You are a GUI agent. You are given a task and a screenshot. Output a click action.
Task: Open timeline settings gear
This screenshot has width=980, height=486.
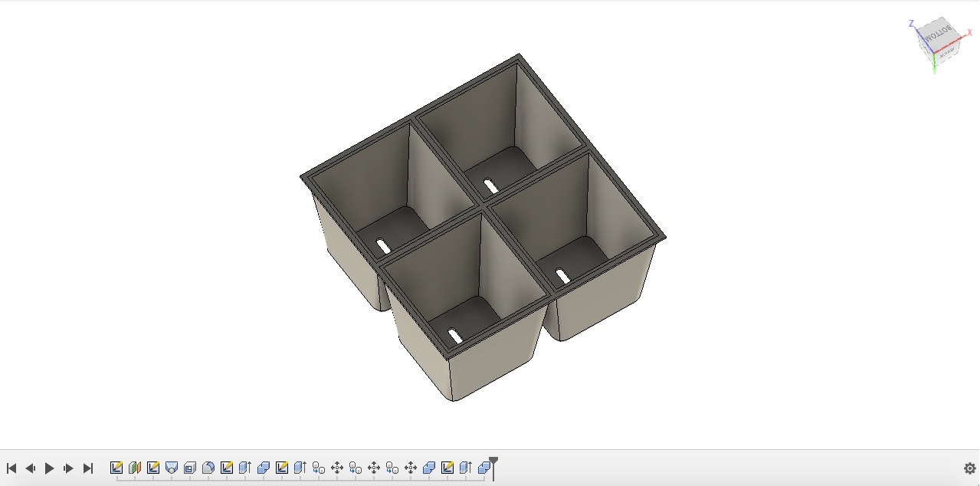coord(970,468)
